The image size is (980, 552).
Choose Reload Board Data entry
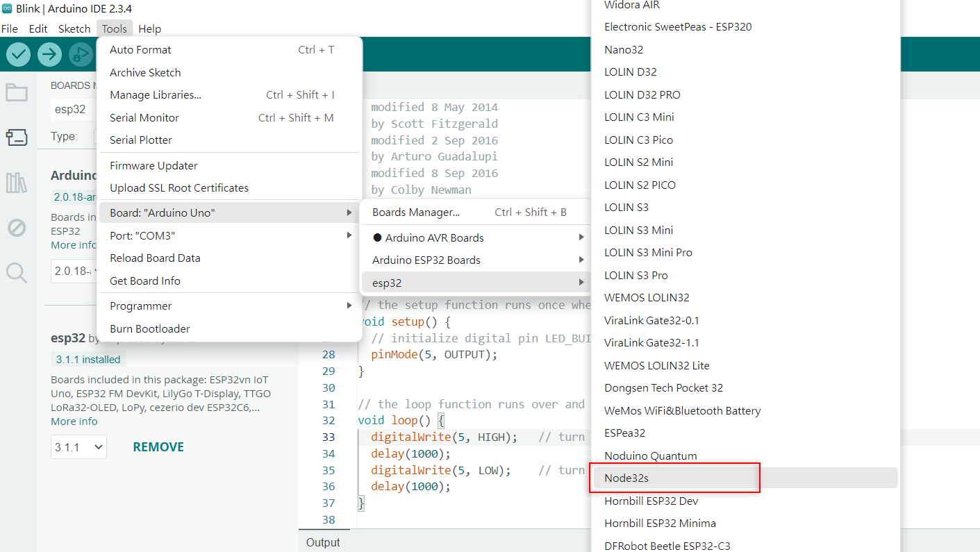(230, 258)
